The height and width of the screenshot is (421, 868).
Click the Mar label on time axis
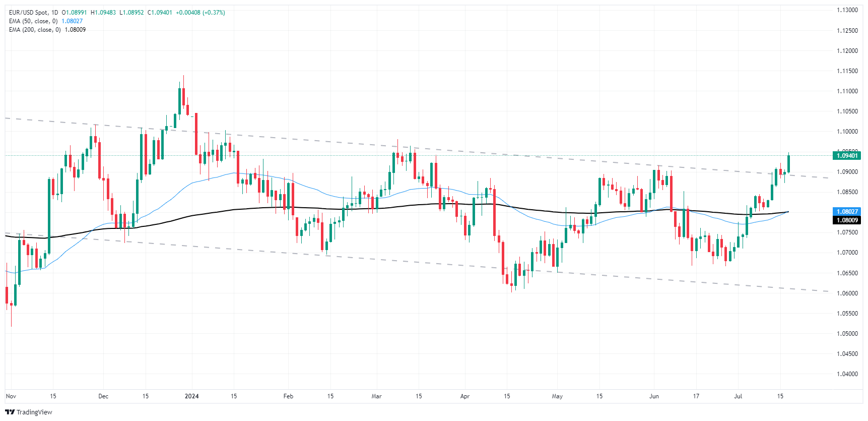[376, 396]
